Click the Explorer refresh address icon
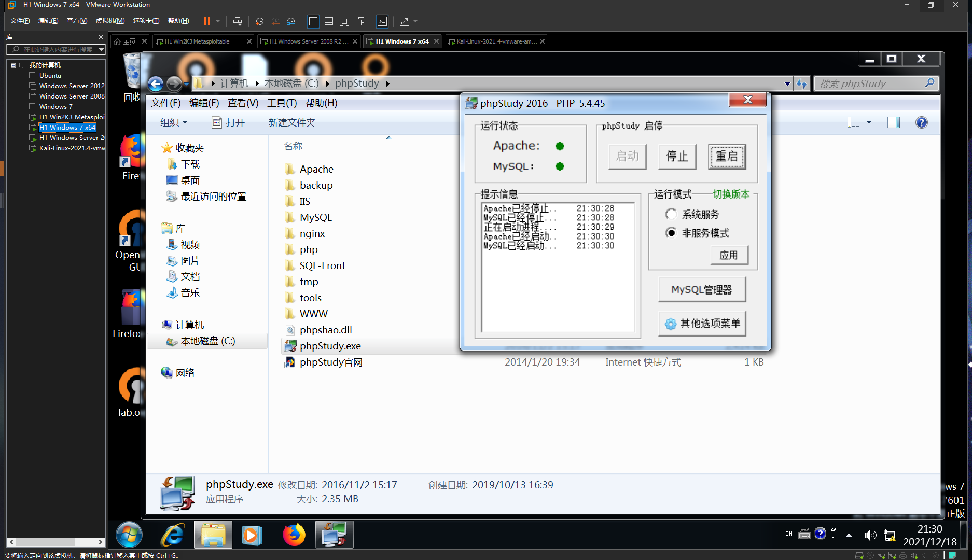 click(x=802, y=83)
